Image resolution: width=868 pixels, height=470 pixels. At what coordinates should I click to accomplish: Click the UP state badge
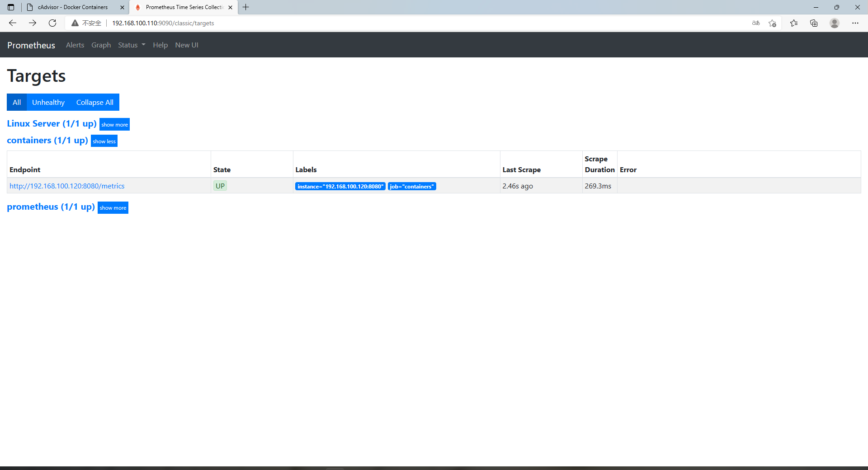click(x=220, y=186)
